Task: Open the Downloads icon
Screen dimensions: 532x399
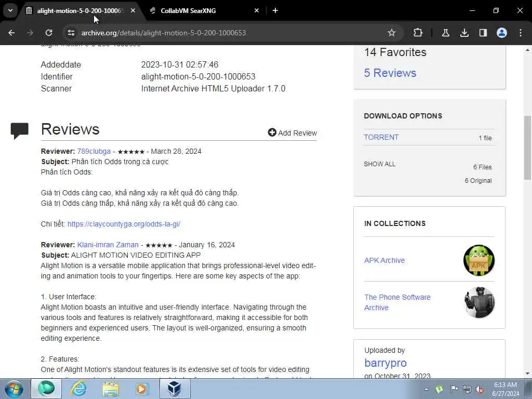Action: (x=464, y=33)
